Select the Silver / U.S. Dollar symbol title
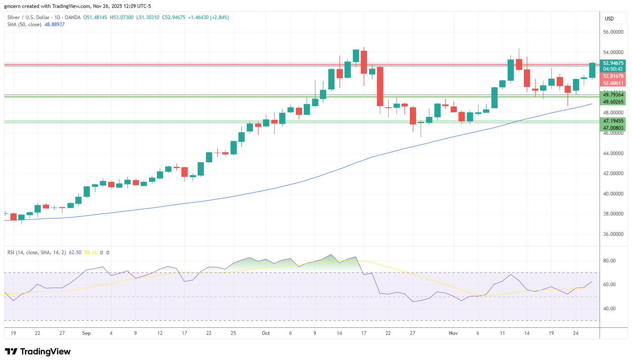632x364 pixels. (28, 17)
